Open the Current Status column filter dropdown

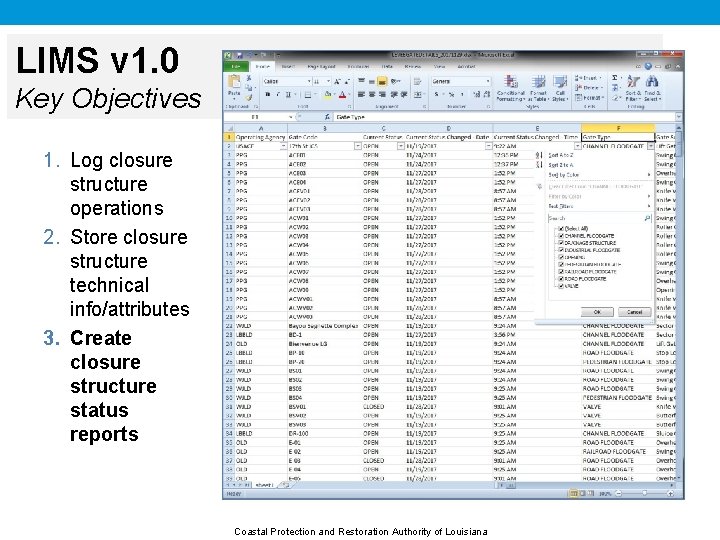(400, 146)
